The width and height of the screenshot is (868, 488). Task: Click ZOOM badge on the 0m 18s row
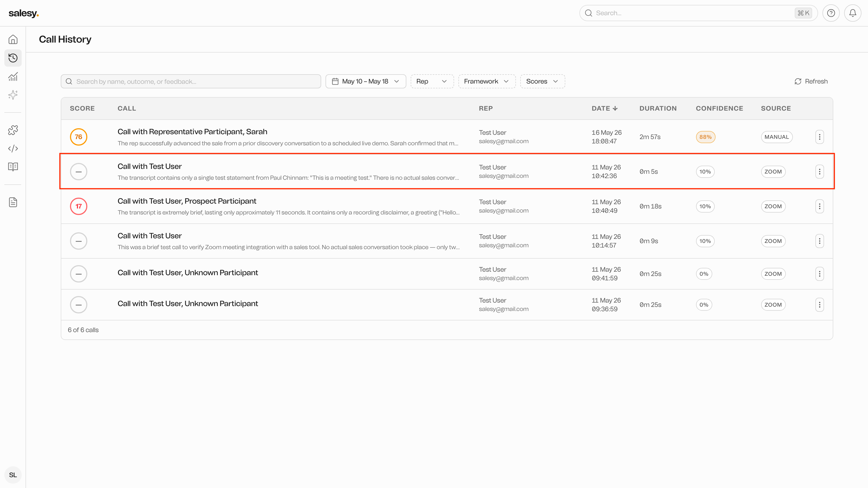pos(773,206)
